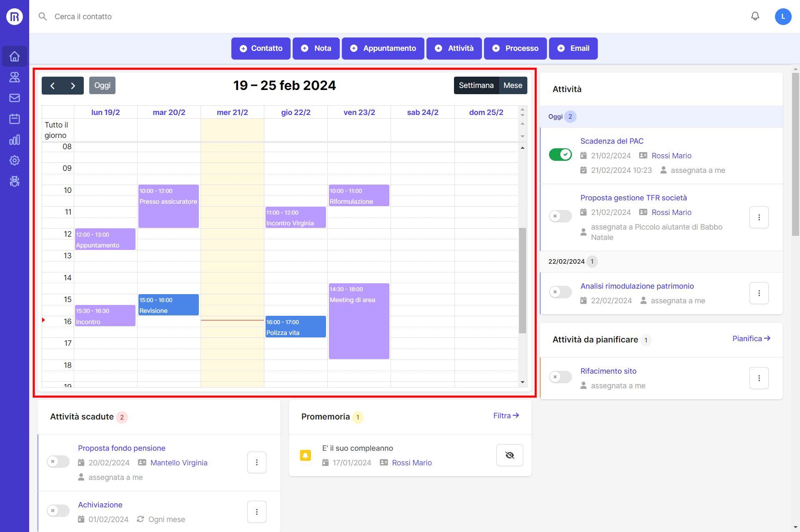Switch calendar to Mese view
Viewport: 800px width, 532px height.
[x=513, y=85]
